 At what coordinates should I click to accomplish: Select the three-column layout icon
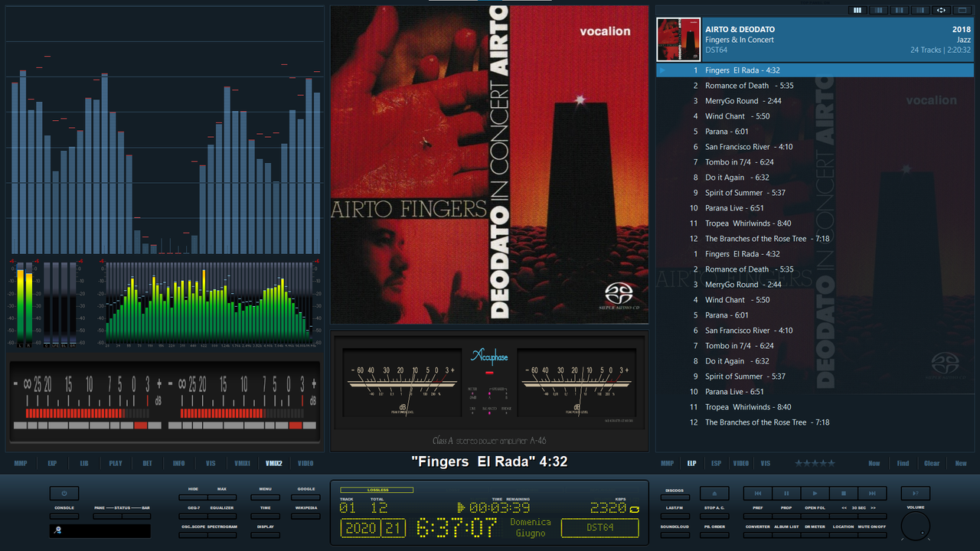857,10
